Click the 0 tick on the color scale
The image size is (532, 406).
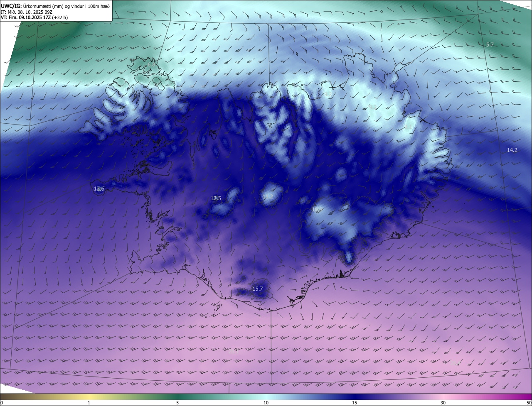click(x=2, y=403)
